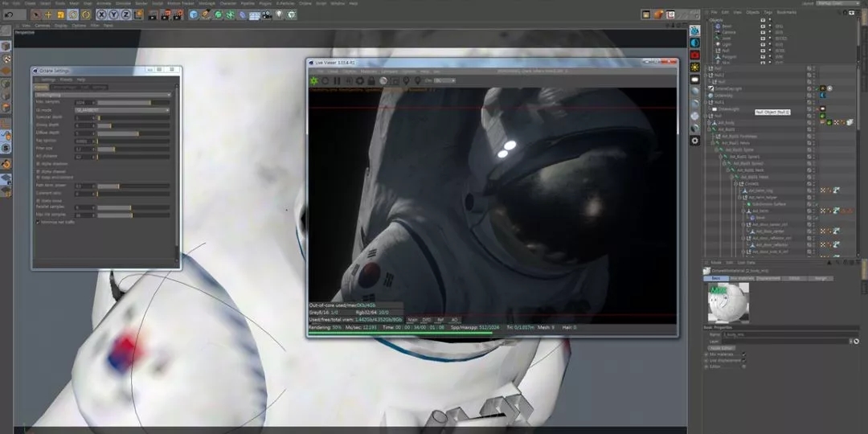Viewport: 868px width, 434px height.
Task: Click the gear icon on Octane sidebar
Action: [694, 141]
